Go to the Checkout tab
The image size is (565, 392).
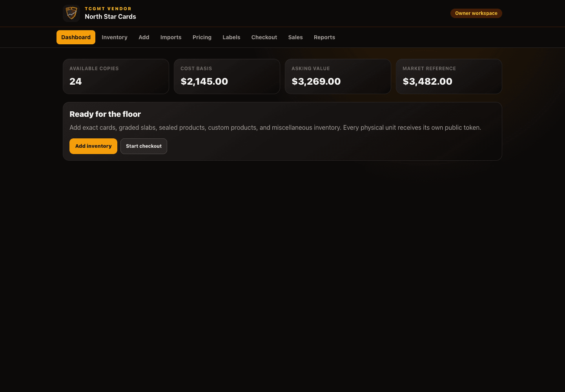(264, 37)
